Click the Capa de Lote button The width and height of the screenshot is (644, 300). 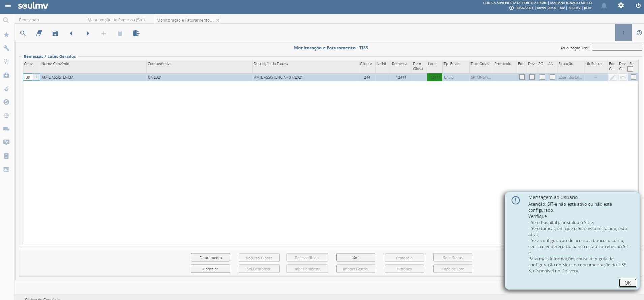pyautogui.click(x=453, y=269)
